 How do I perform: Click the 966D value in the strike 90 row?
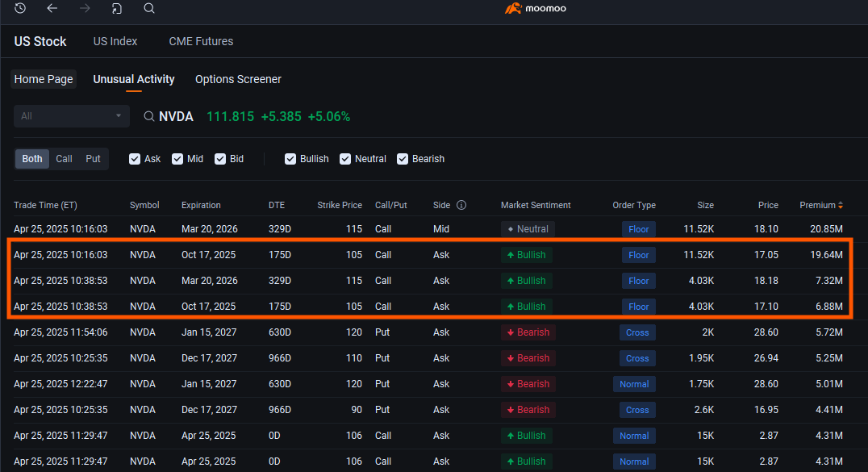click(x=280, y=410)
